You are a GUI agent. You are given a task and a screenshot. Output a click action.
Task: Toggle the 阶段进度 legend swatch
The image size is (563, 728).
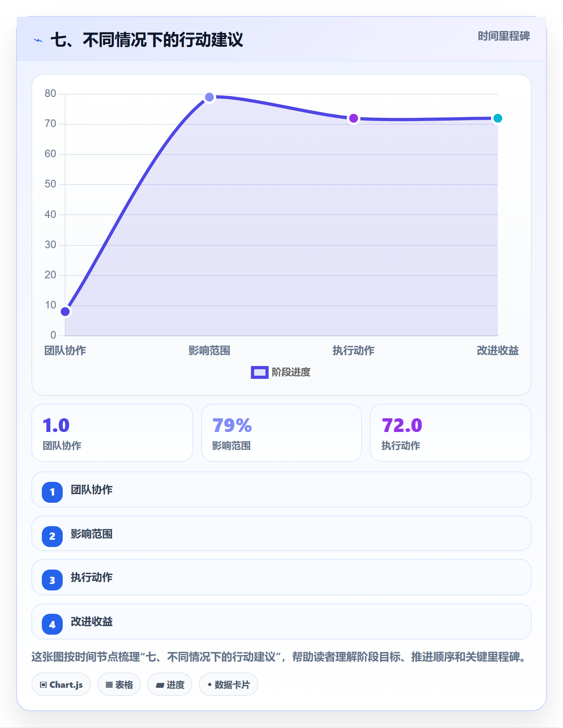pos(259,372)
